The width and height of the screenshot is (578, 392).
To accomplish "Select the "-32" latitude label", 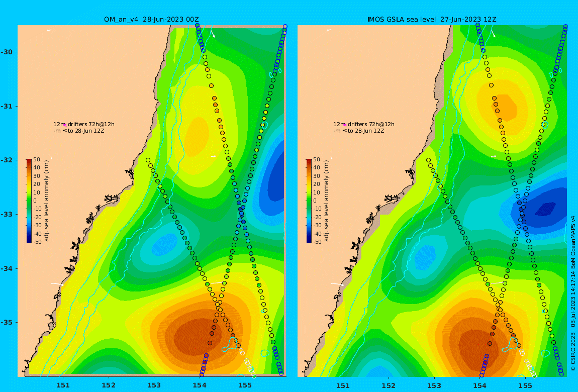I will click(7, 160).
